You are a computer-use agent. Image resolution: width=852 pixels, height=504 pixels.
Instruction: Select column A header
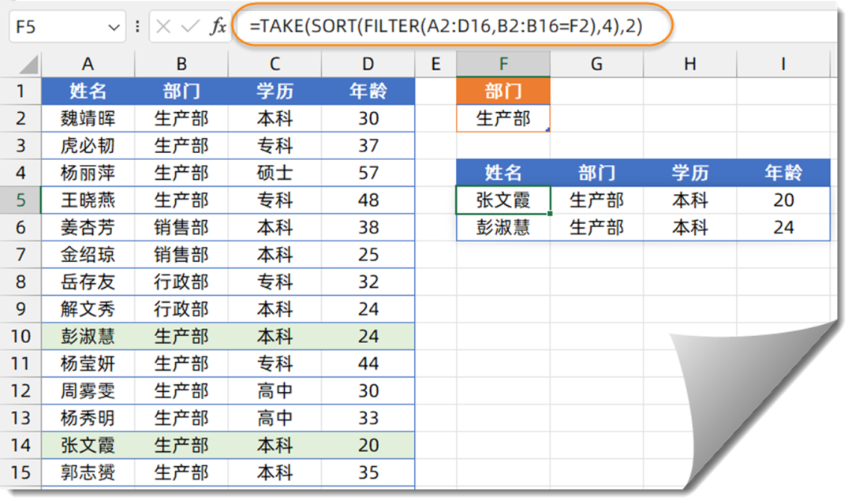pyautogui.click(x=88, y=65)
